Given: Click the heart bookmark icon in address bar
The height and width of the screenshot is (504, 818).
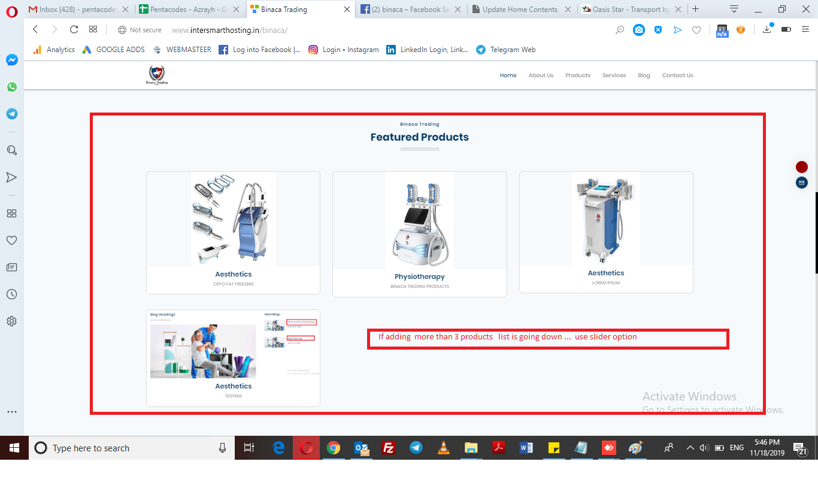Looking at the screenshot, I should click(x=696, y=30).
